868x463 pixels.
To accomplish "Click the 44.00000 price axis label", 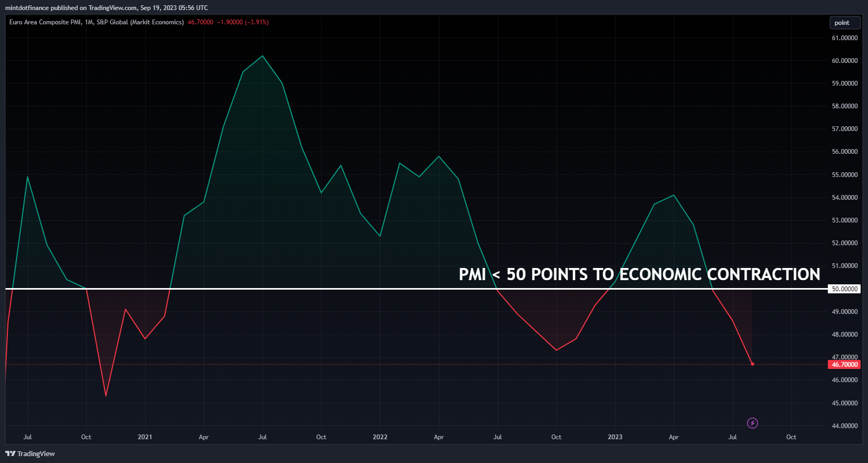I will [845, 426].
